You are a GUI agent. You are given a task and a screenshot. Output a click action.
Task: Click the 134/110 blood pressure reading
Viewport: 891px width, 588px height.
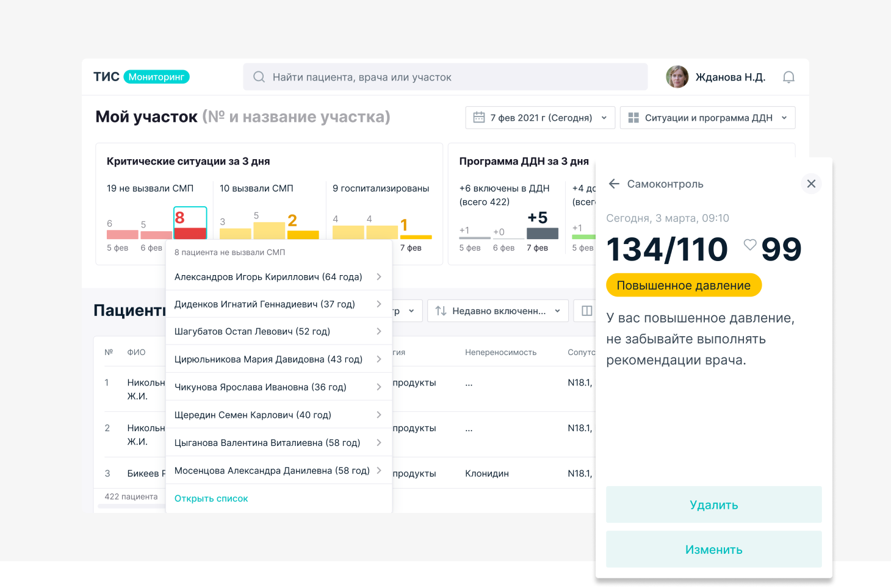click(667, 249)
